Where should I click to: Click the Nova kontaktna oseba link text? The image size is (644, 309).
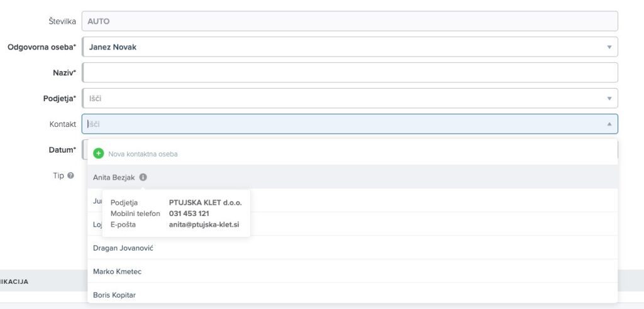point(143,154)
